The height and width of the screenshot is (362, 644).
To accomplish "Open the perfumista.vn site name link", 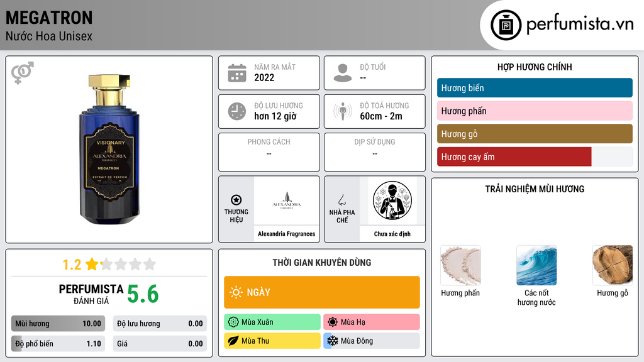I will point(580,24).
